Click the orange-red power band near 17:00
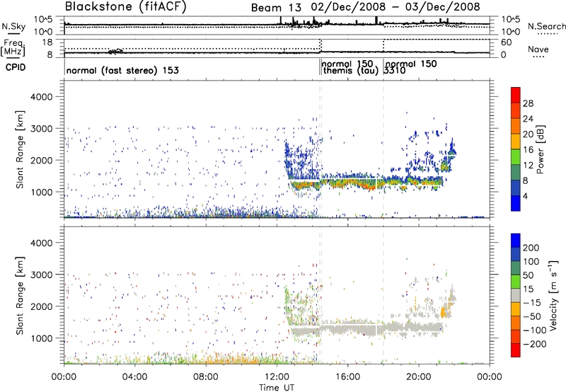The width and height of the screenshot is (566, 392). tap(367, 186)
